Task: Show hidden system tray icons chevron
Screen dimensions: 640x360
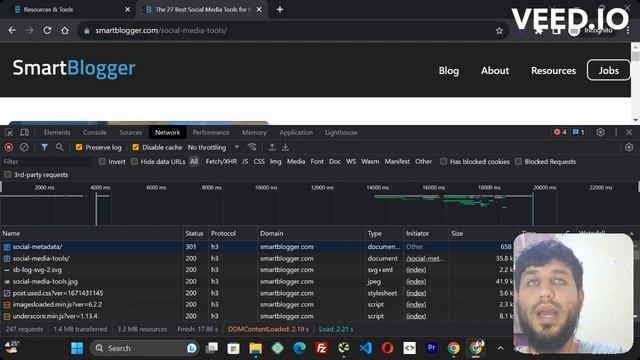Action: [x=500, y=348]
